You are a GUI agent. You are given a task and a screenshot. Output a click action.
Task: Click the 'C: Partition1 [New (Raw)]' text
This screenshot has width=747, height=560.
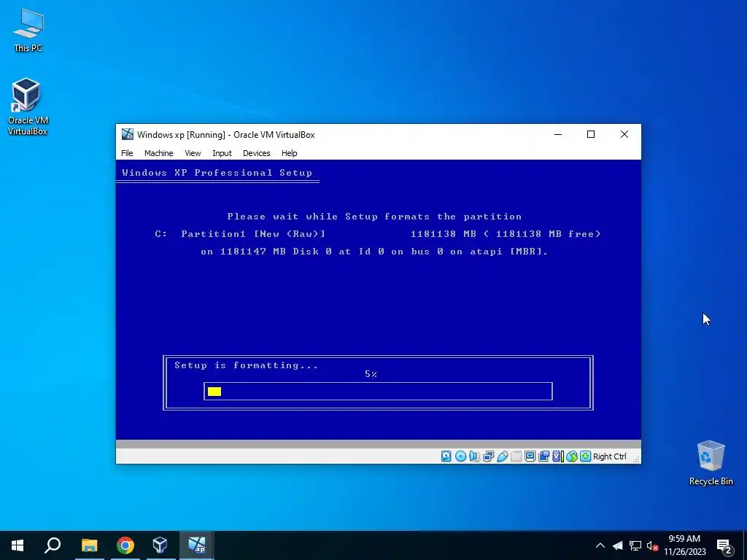pos(240,234)
